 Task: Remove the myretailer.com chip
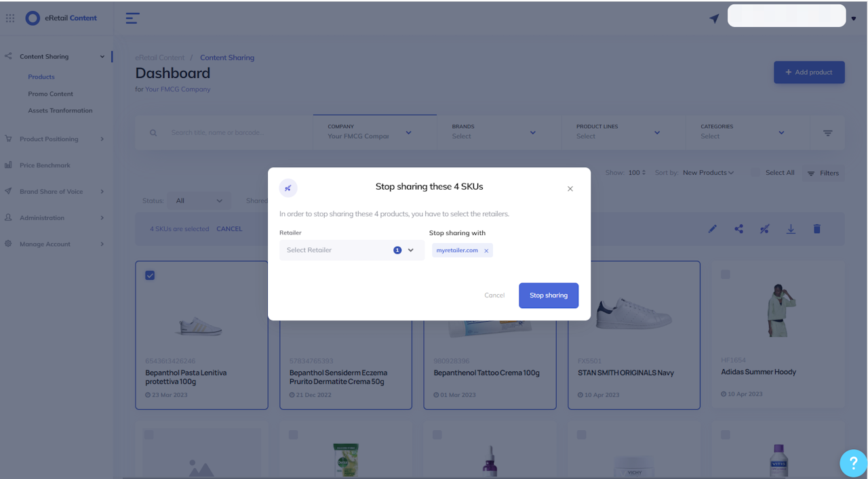pos(486,251)
